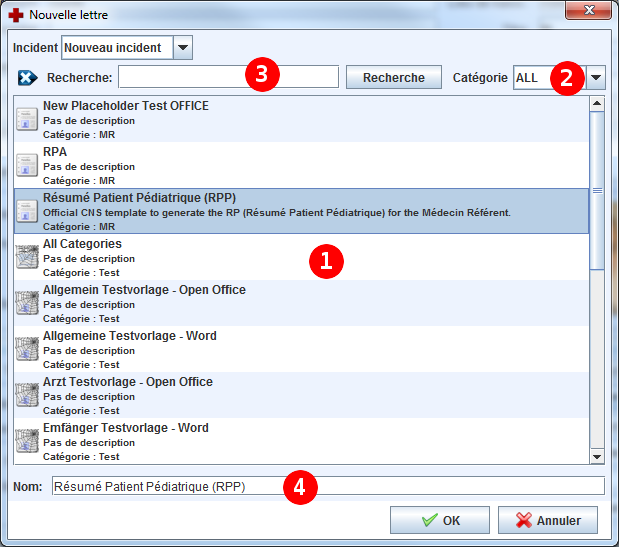
Task: Focus the Recherche search text field
Action: [x=228, y=77]
